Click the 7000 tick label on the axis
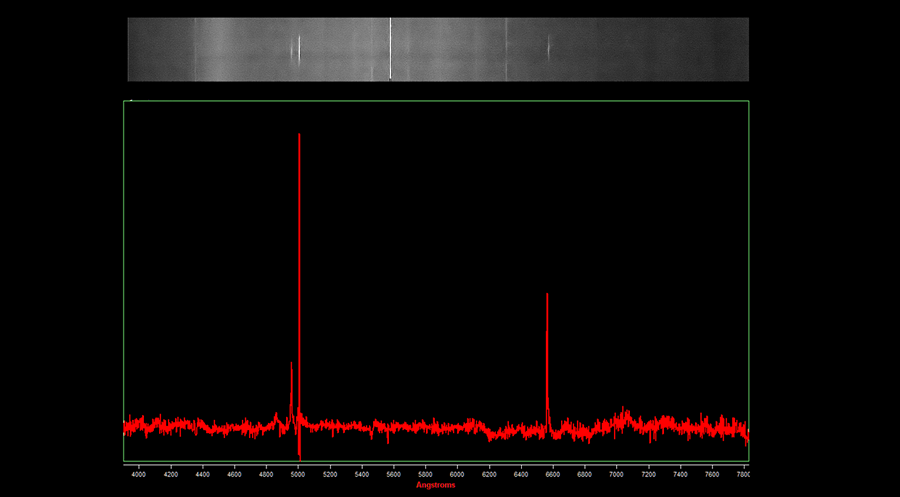Screen dimensions: 900x497 tap(616, 473)
